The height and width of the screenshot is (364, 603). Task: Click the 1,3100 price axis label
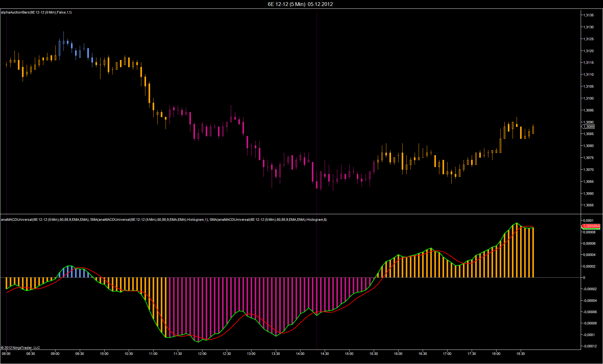[589, 98]
